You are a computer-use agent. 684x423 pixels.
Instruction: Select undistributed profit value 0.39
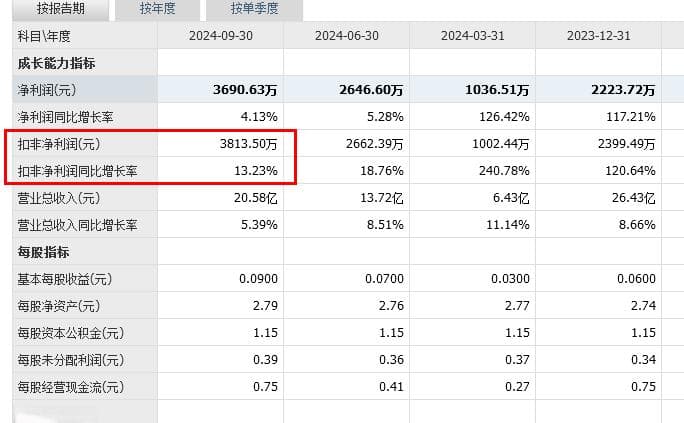[x=265, y=360]
